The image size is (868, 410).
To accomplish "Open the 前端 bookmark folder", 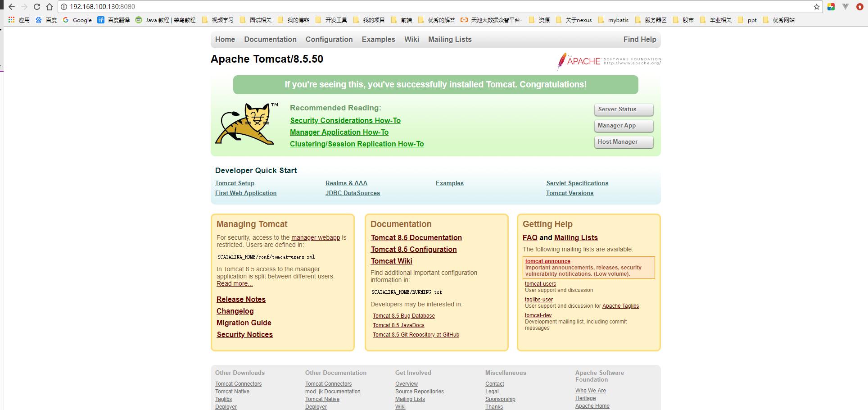I will click(x=402, y=20).
